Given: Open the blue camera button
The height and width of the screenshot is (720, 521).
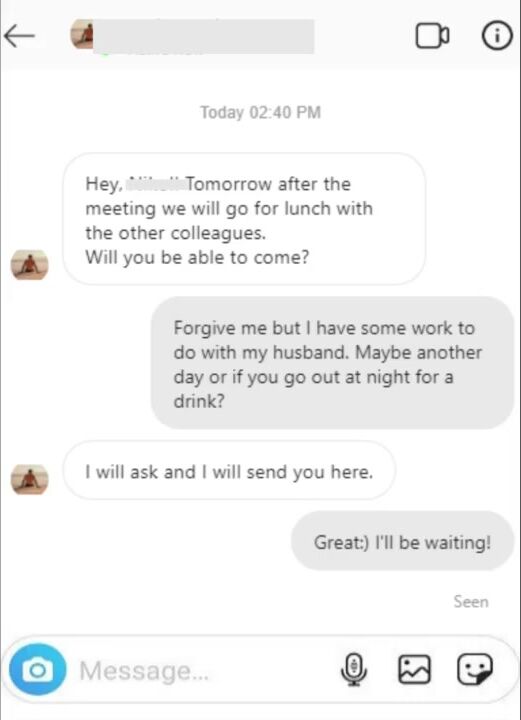Looking at the screenshot, I should coord(38,669).
